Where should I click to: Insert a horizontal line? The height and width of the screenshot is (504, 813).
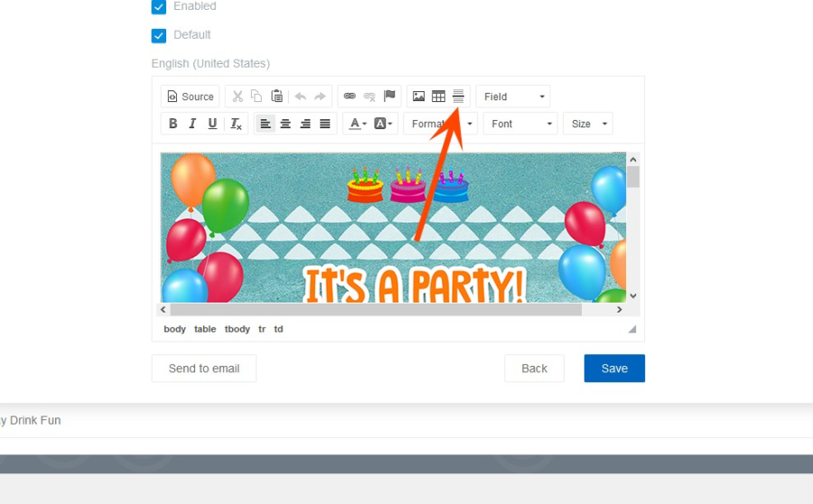(x=458, y=97)
